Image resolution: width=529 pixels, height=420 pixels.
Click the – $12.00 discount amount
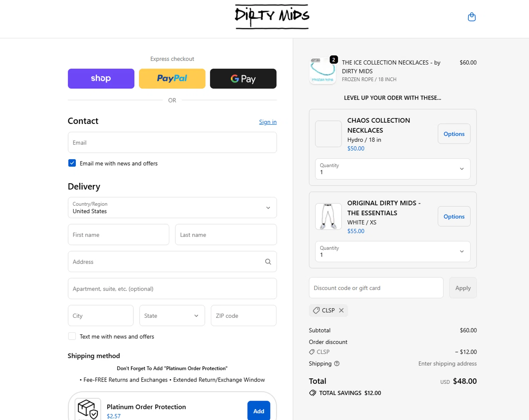466,352
